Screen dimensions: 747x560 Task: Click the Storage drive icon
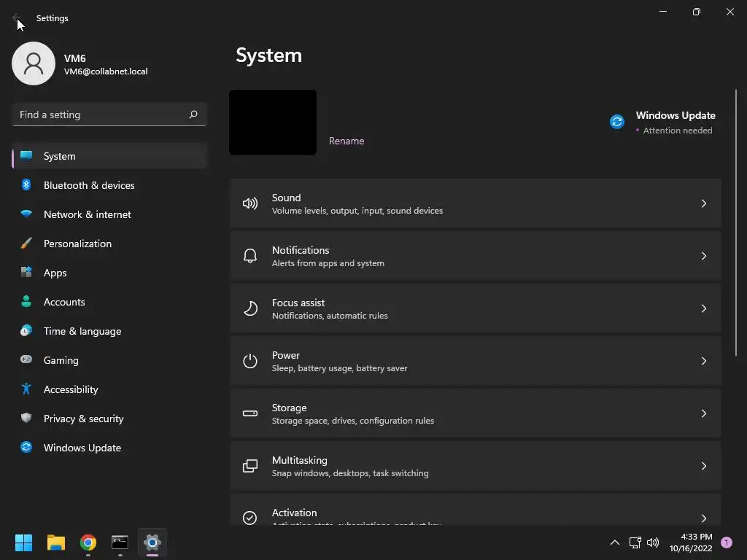(x=250, y=413)
